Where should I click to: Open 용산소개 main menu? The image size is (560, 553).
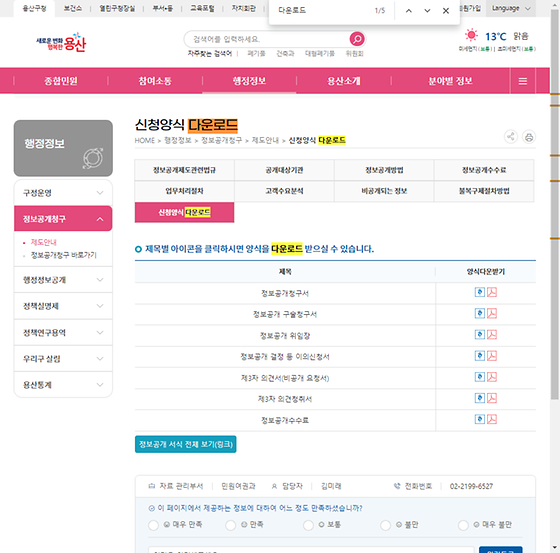pos(344,81)
